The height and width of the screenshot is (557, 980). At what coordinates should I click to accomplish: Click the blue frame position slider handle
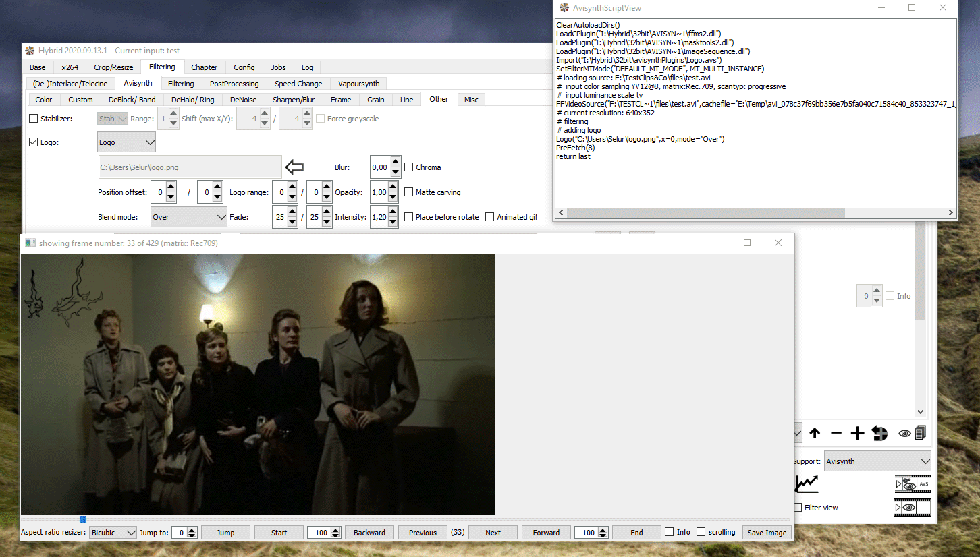[x=83, y=519]
